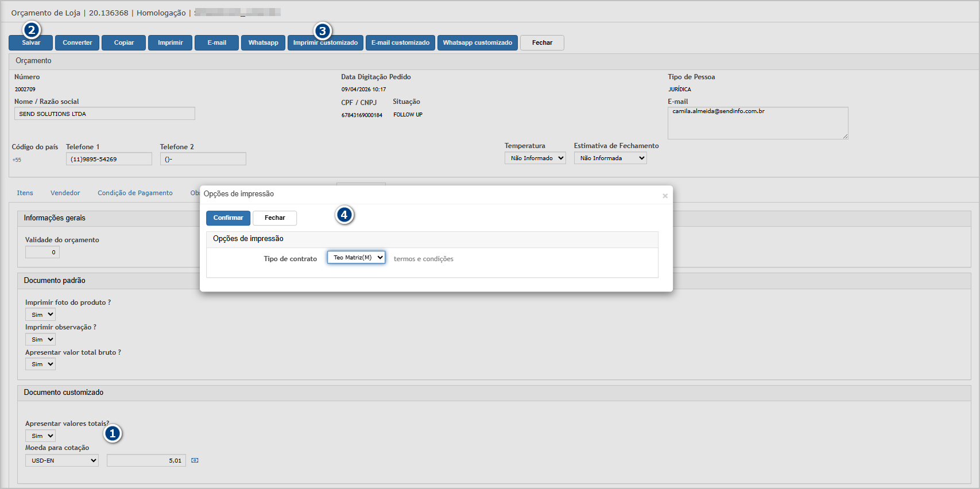The image size is (980, 489).
Task: Click the Nome / Razão social text field
Action: tap(104, 114)
